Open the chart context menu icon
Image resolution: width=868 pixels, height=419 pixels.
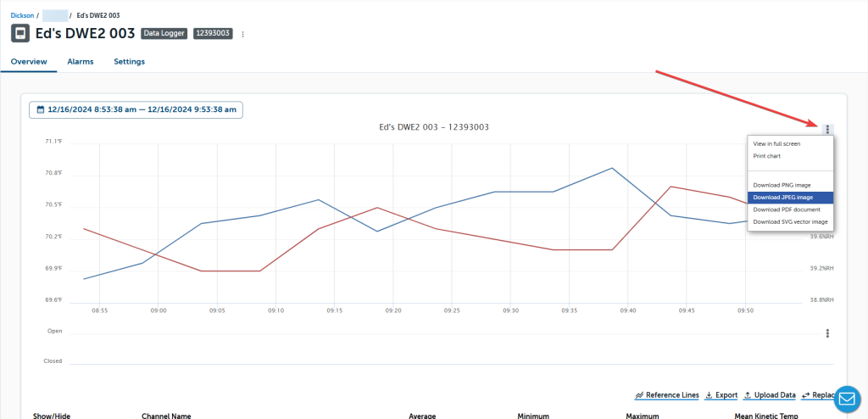pos(827,129)
